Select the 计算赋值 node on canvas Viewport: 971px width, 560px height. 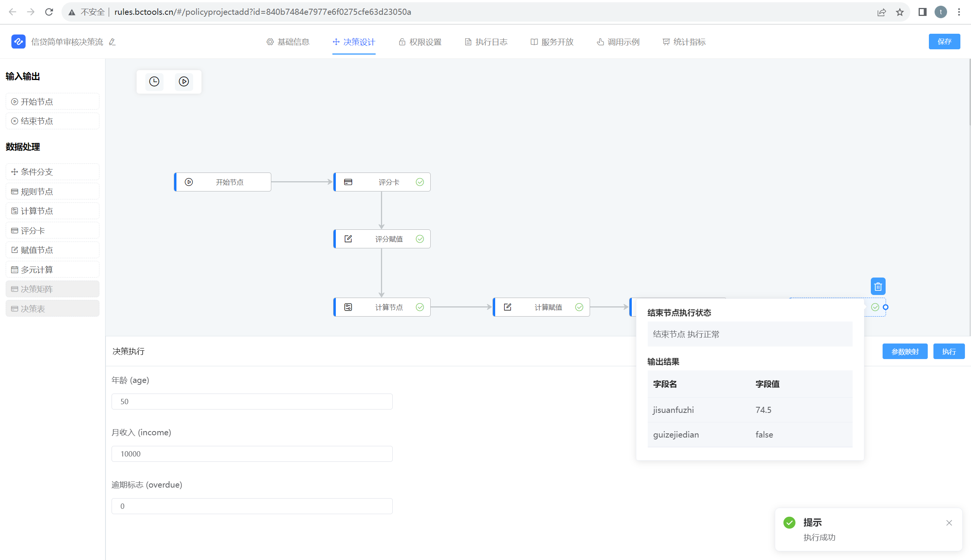pyautogui.click(x=541, y=307)
